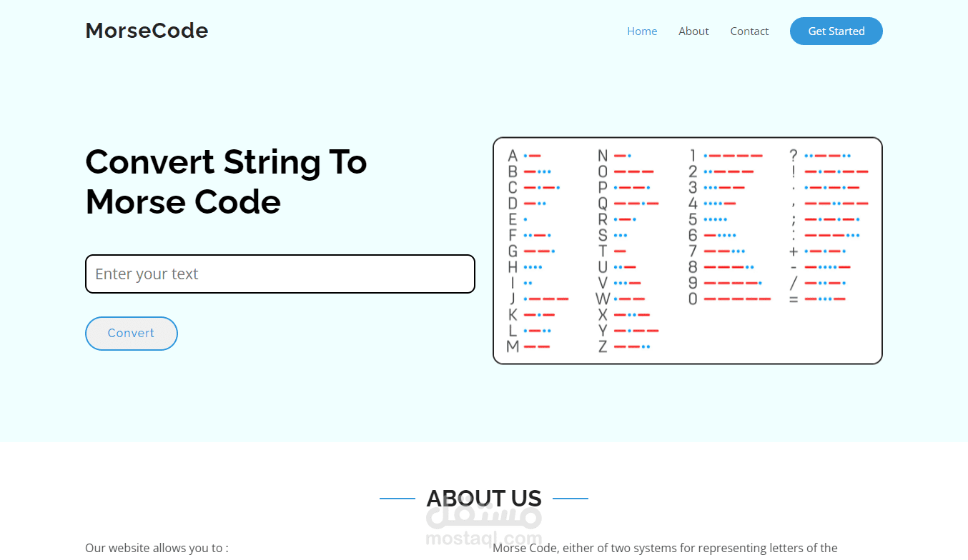Open the About navigation link

coord(693,31)
